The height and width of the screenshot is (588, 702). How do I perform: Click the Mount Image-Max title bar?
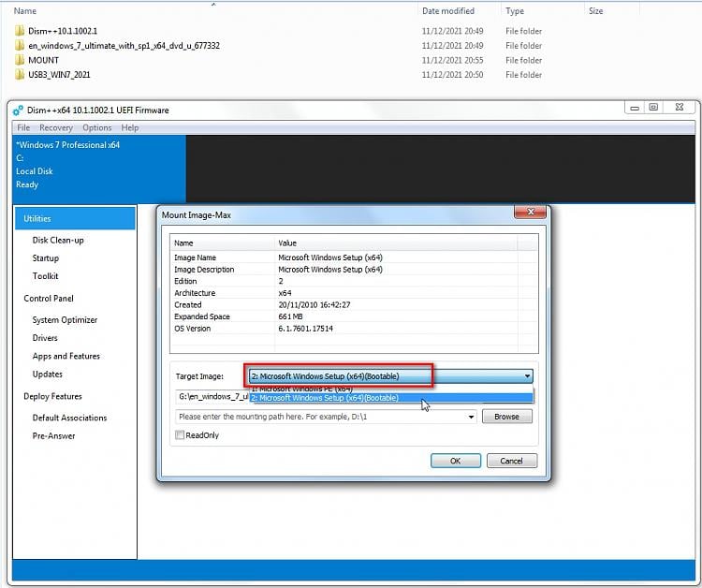point(336,215)
